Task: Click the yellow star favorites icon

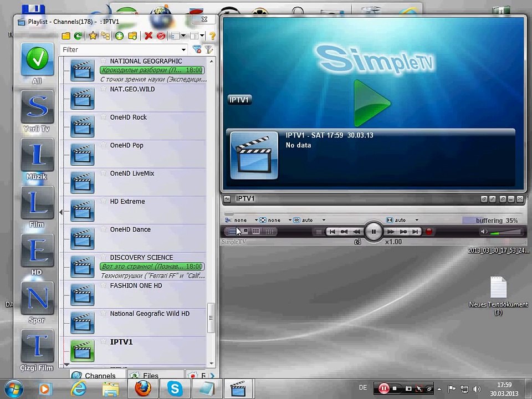Action: (x=93, y=35)
